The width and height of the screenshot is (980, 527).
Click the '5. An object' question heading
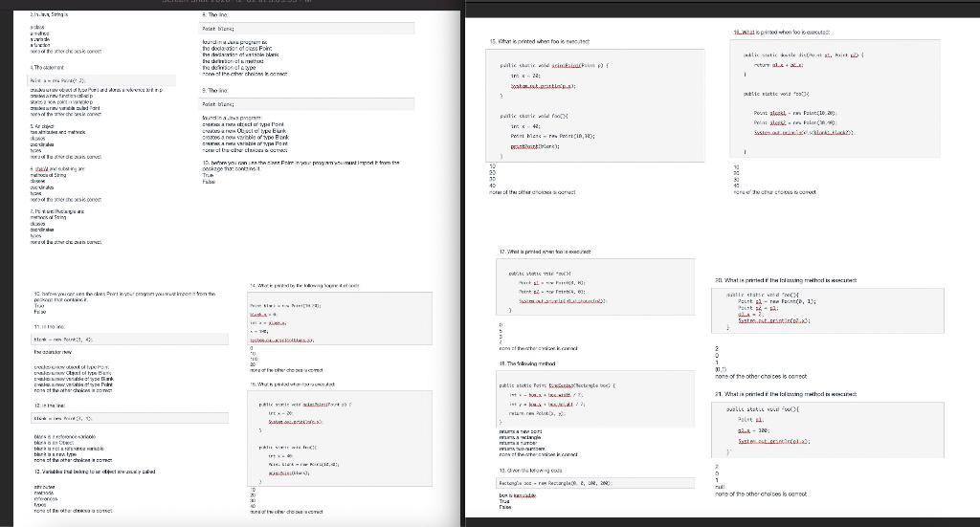point(42,126)
